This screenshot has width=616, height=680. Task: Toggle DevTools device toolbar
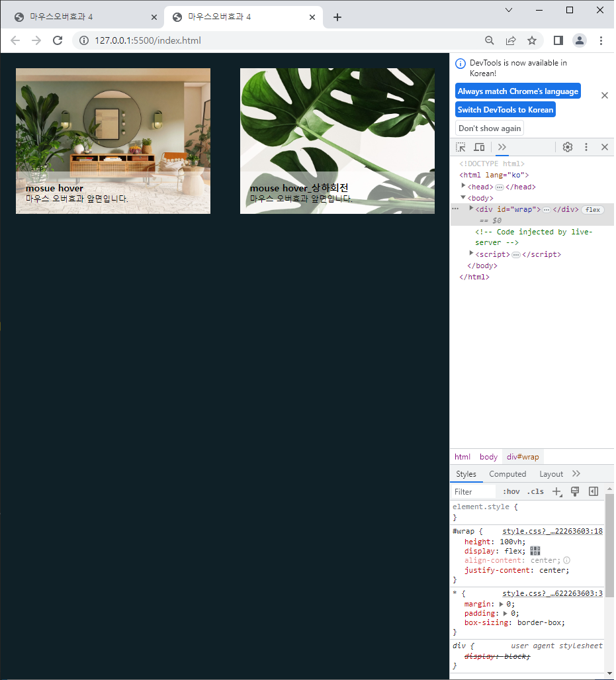click(479, 147)
